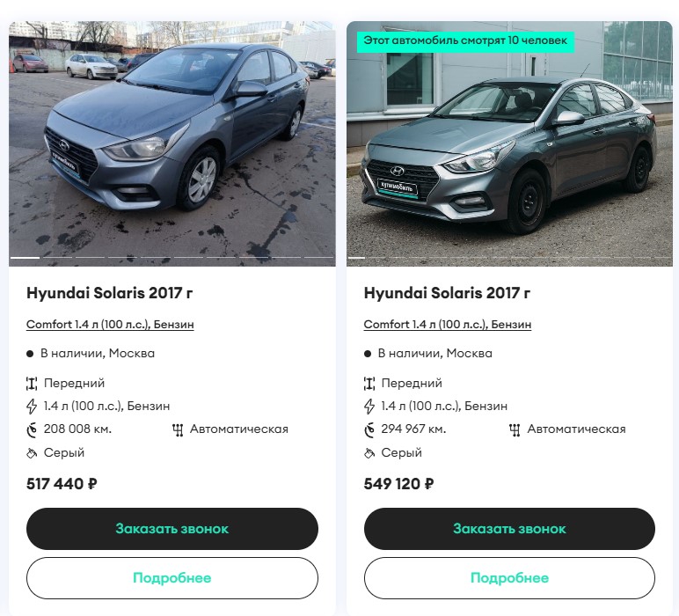Open Comfort 1.4 л link on 549 120 ₽ listing
This screenshot has height=616, width=679.
coord(448,325)
